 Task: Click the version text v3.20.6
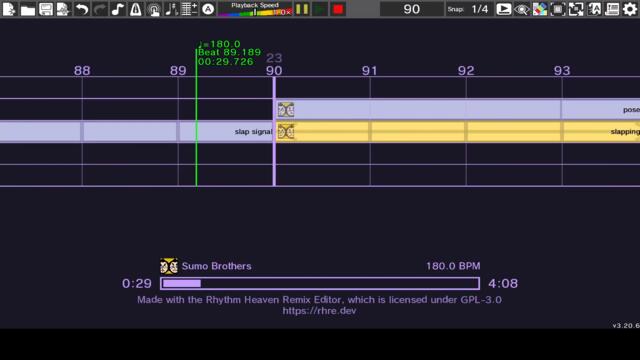coord(626,325)
